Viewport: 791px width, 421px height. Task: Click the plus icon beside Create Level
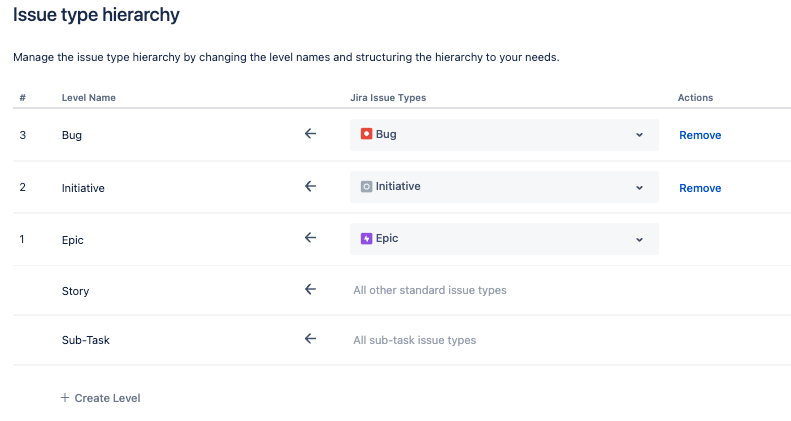coord(65,398)
